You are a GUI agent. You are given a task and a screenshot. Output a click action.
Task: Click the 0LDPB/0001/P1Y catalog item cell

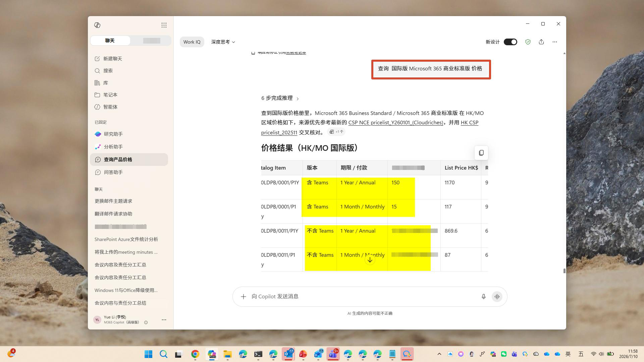point(282,187)
